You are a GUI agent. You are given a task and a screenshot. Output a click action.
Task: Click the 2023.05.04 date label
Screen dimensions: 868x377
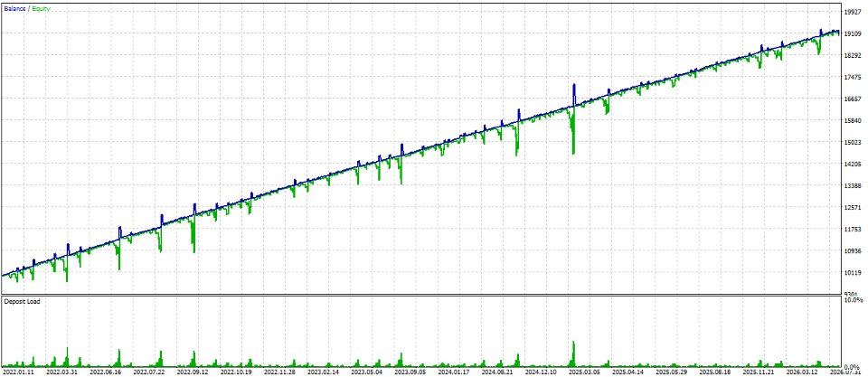pyautogui.click(x=366, y=372)
